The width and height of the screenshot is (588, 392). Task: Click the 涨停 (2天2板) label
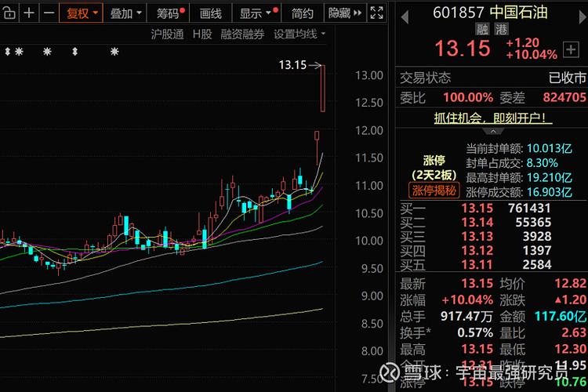[434, 168]
